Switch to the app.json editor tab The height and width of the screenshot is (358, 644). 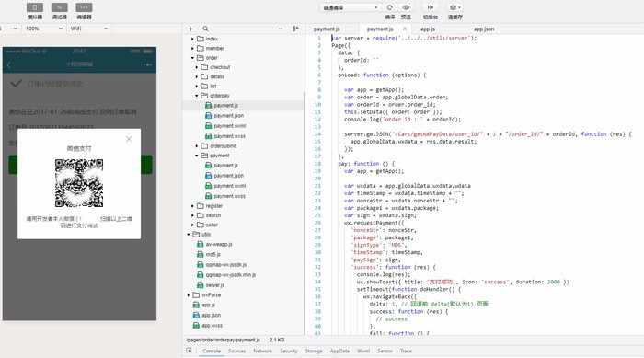[x=484, y=29]
